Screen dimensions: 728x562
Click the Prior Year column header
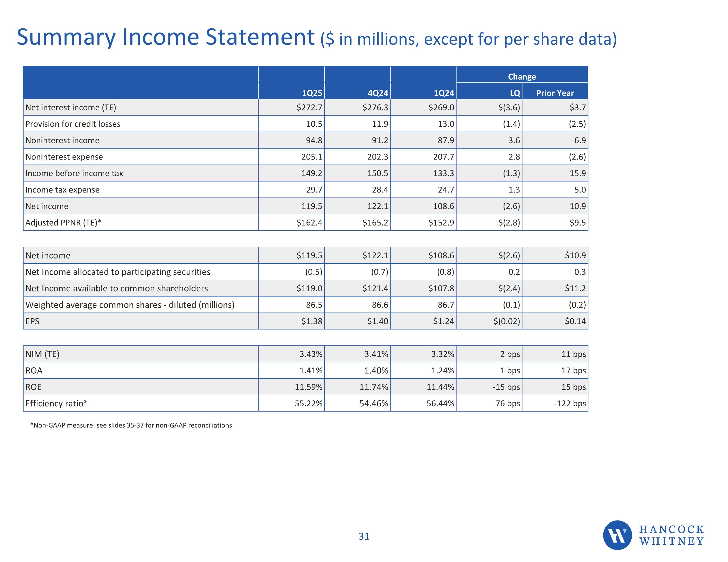click(x=555, y=93)
